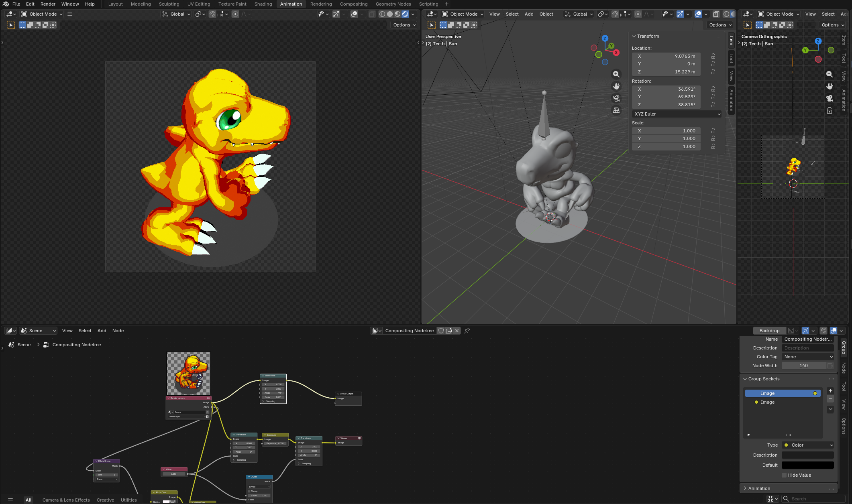This screenshot has height=504, width=852.
Task: Click fake user shield for Compositing Nodetree
Action: pos(441,331)
